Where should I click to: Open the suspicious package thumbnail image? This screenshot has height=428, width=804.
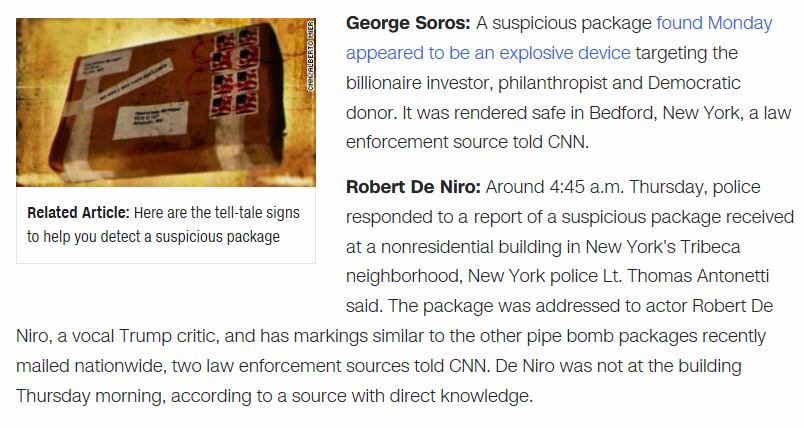166,103
